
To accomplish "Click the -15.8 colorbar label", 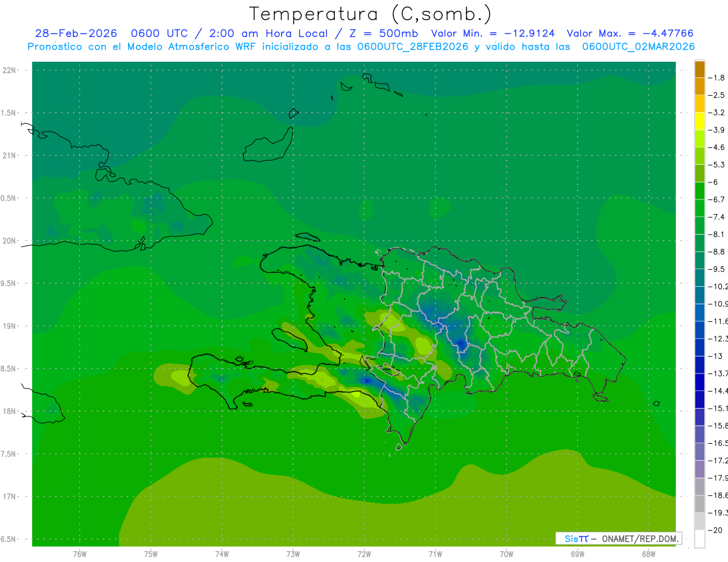I will click(718, 426).
